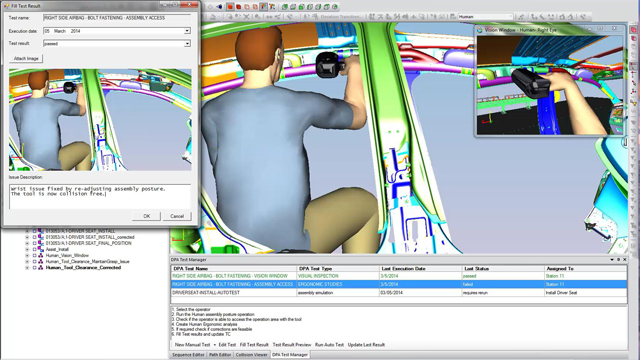The width and height of the screenshot is (640, 360).
Task: Toggle checkbox for DRIVER SEAT_FINAL_POSITION
Action: point(35,243)
